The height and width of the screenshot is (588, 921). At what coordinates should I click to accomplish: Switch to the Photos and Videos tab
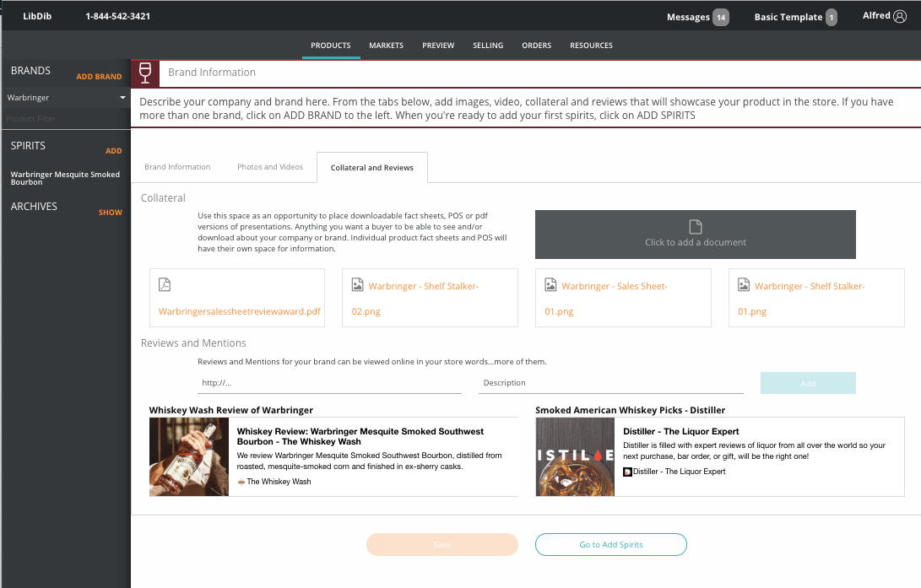coord(270,167)
